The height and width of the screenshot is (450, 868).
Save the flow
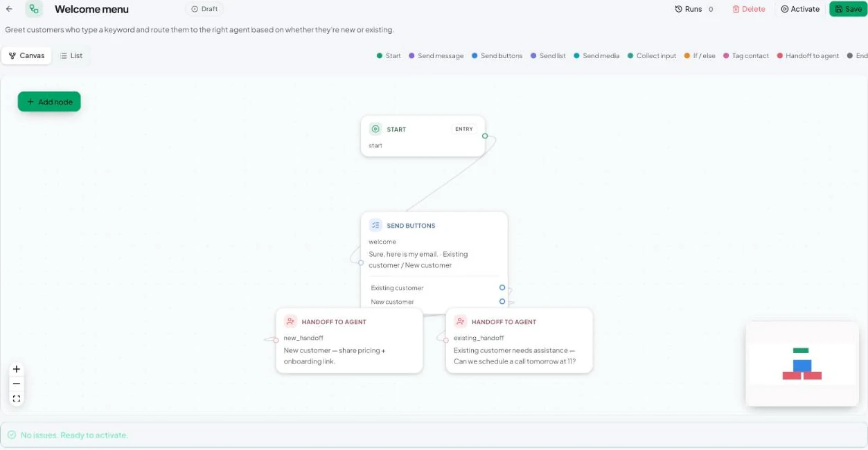pyautogui.click(x=848, y=9)
